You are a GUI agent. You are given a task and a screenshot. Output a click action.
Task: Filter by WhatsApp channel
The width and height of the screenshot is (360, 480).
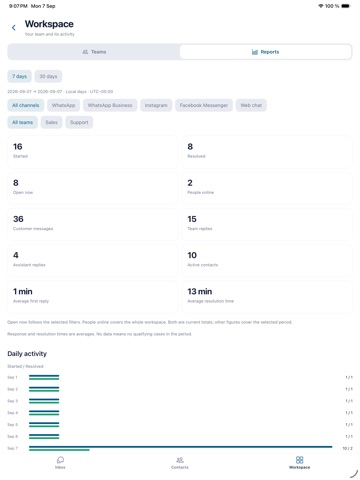63,105
